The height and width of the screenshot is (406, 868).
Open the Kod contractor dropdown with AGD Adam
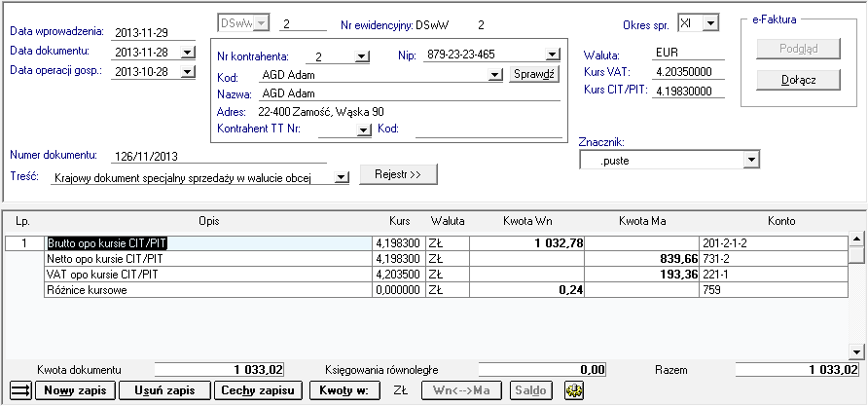point(494,74)
